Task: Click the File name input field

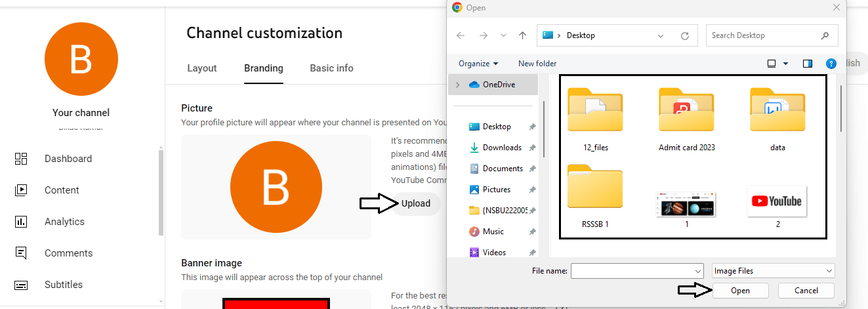Action: coord(631,271)
